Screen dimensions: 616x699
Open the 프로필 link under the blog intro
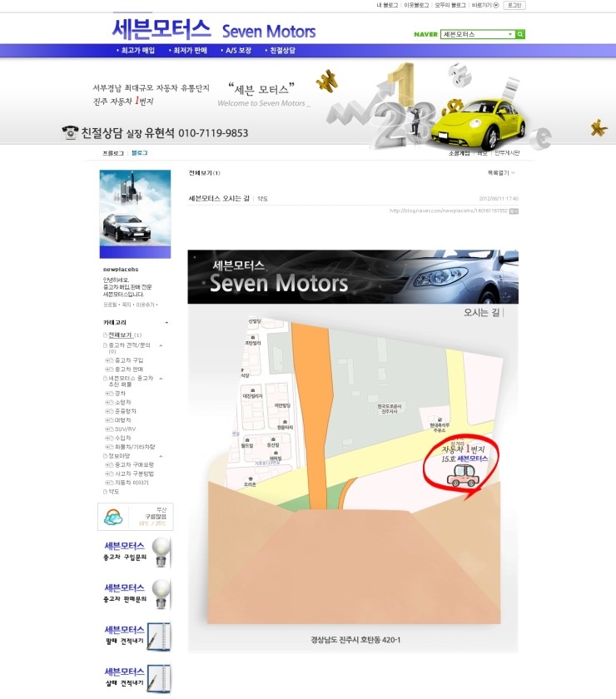[x=110, y=305]
